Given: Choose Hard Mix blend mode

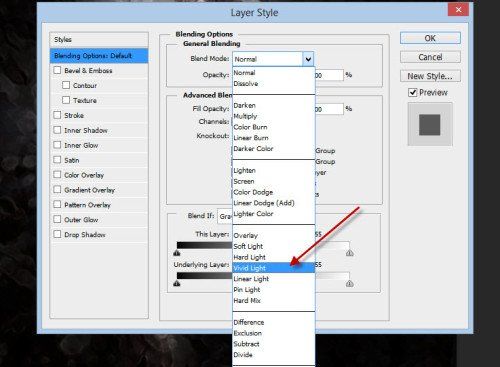Looking at the screenshot, I should click(x=274, y=300).
